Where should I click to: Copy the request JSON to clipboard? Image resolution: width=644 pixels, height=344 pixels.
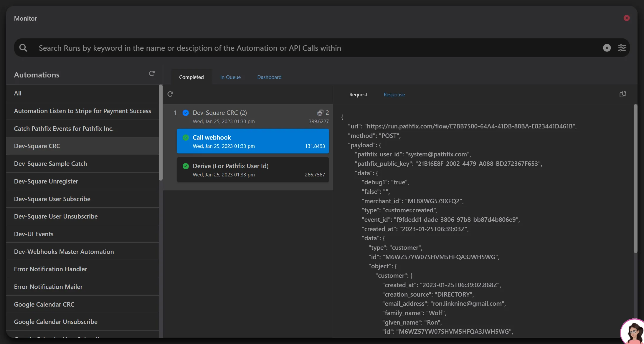coord(623,94)
